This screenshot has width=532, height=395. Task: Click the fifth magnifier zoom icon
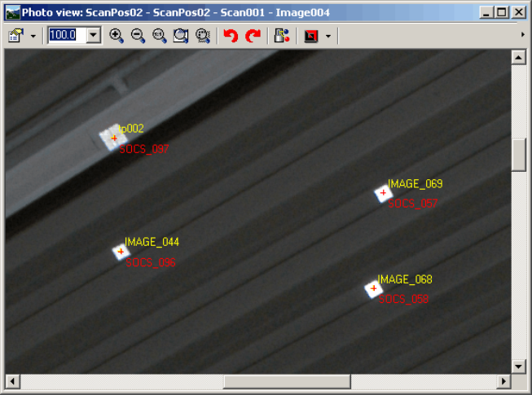(202, 36)
